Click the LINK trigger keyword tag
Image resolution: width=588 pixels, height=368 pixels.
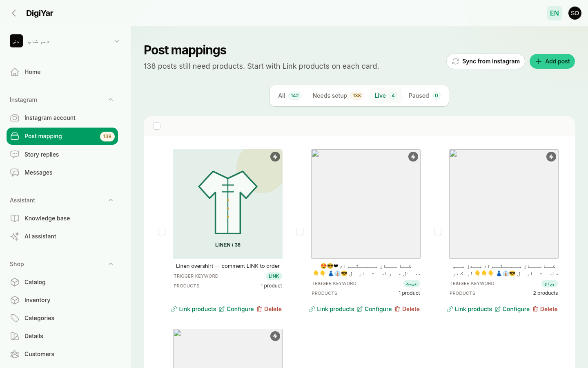click(x=274, y=276)
